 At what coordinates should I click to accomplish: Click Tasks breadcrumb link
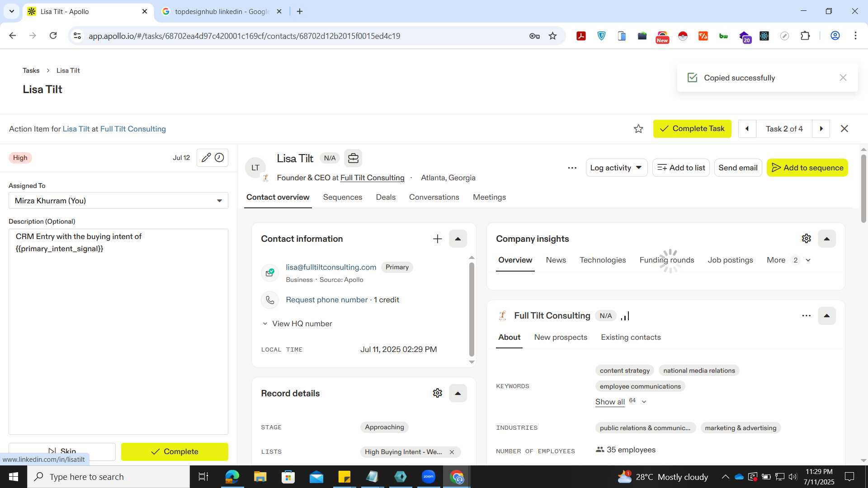pyautogui.click(x=31, y=70)
